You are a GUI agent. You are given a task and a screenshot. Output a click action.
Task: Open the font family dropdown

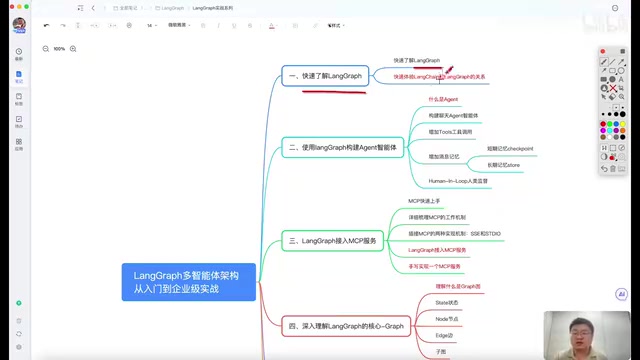(179, 25)
